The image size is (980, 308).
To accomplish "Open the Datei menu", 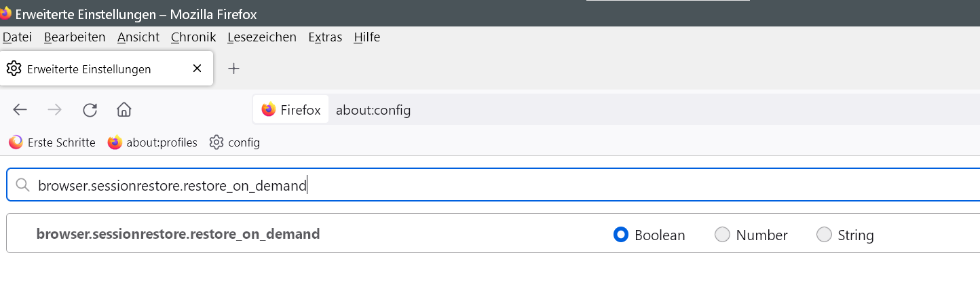I will [18, 37].
